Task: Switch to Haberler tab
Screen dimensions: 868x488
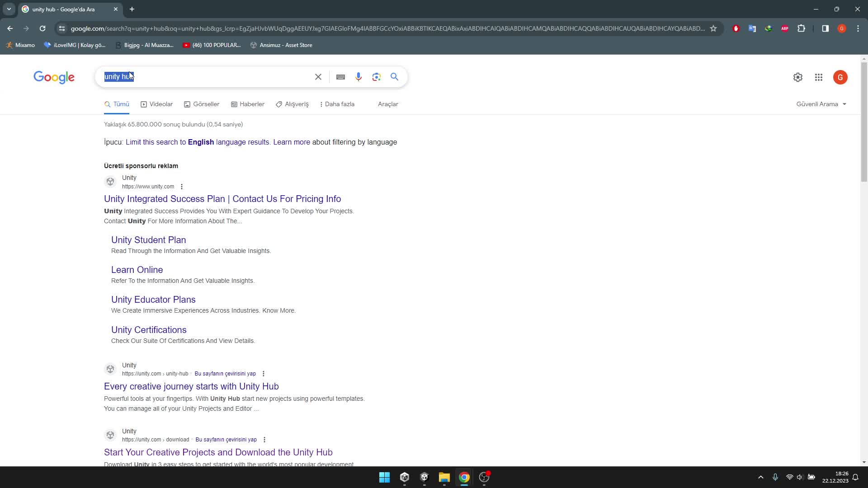Action: pos(248,104)
